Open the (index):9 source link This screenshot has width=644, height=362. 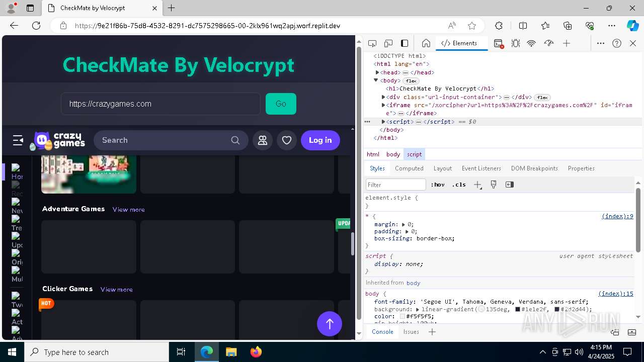(617, 216)
